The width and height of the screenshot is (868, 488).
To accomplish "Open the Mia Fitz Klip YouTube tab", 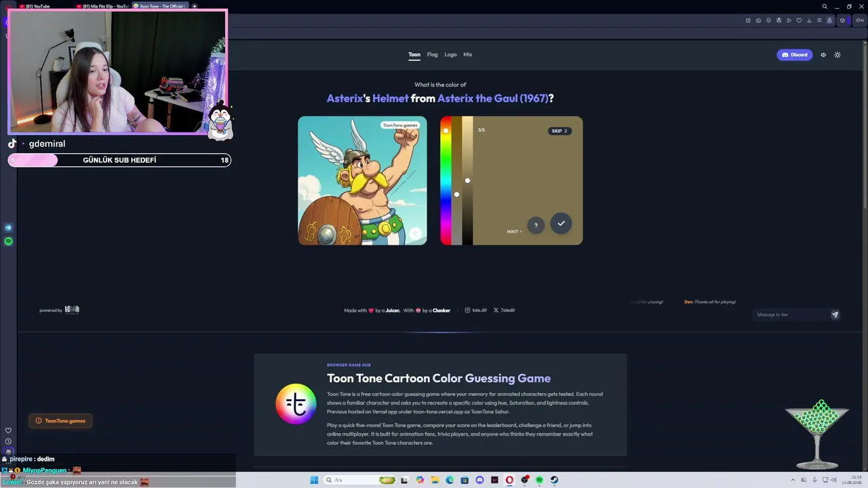I will point(102,6).
